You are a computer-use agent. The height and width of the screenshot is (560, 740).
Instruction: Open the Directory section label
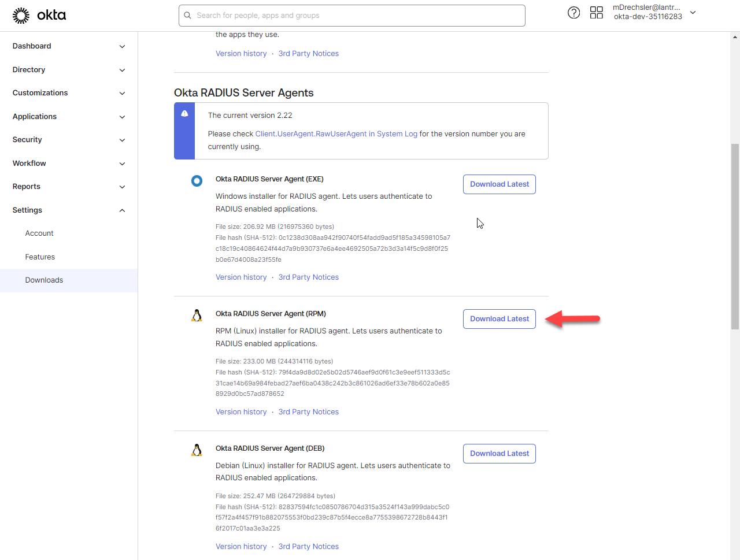click(29, 70)
